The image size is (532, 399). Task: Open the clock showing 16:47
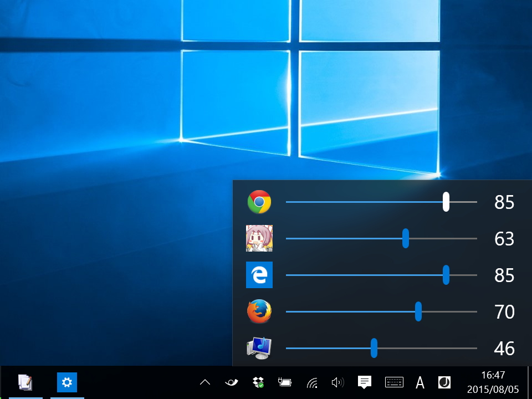(x=493, y=382)
